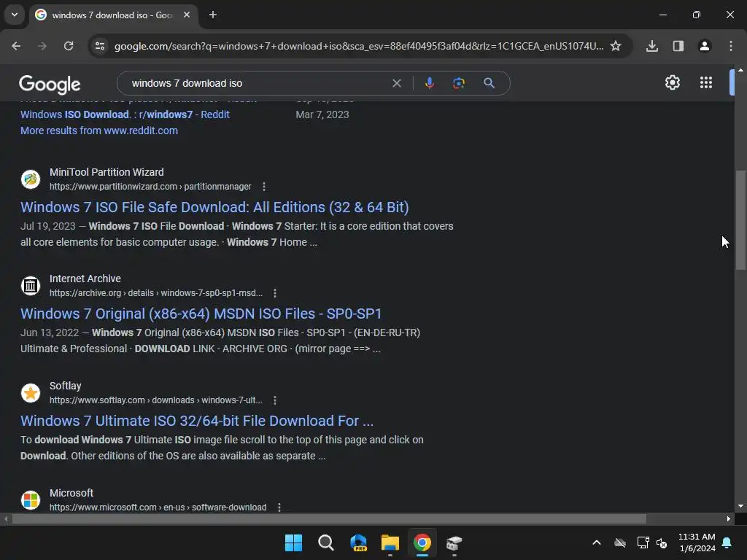This screenshot has height=560, width=747.
Task: Select the windows 7 download iso tab
Action: point(113,15)
